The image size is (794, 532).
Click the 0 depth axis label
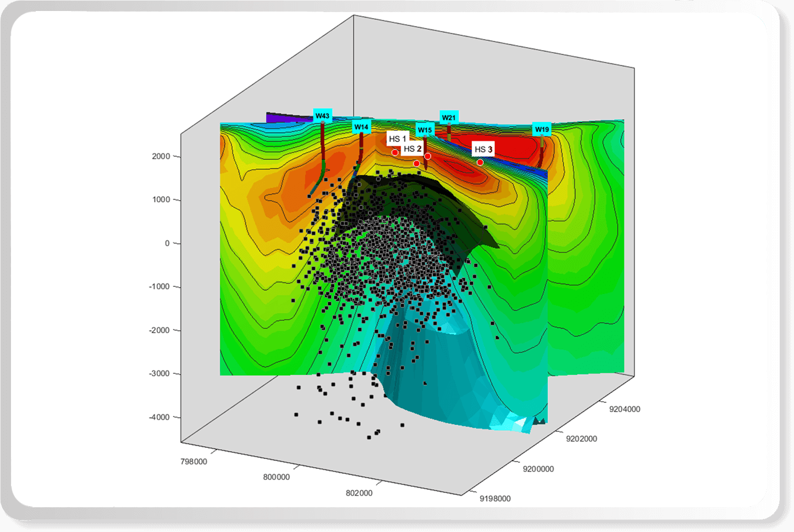click(167, 243)
